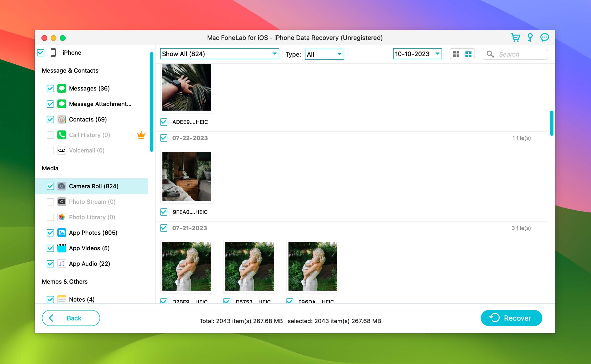
Task: Open the feedback chat bubble icon
Action: pyautogui.click(x=544, y=38)
